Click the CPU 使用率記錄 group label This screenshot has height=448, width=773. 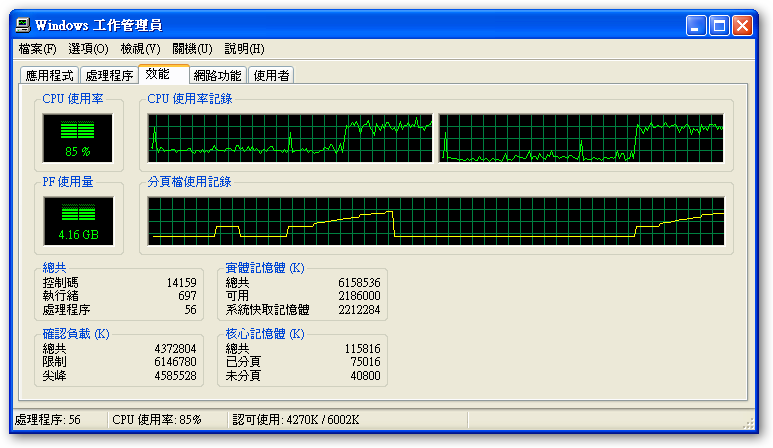(190, 99)
